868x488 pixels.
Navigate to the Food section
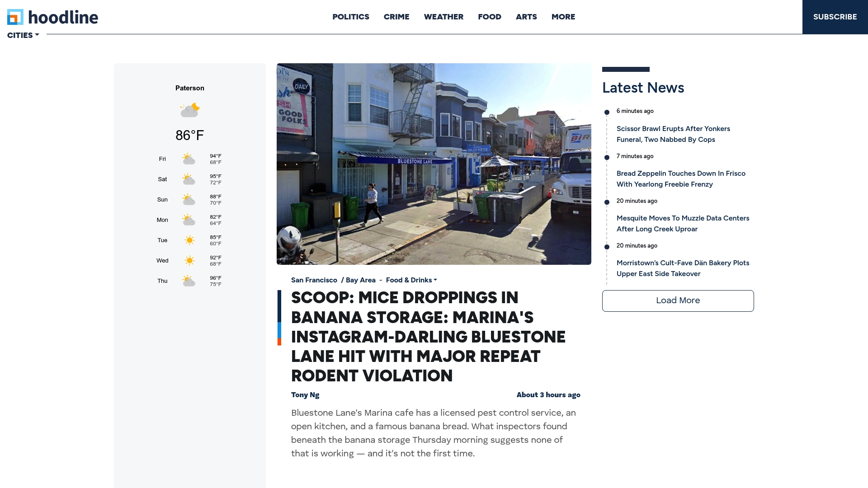[x=490, y=17]
